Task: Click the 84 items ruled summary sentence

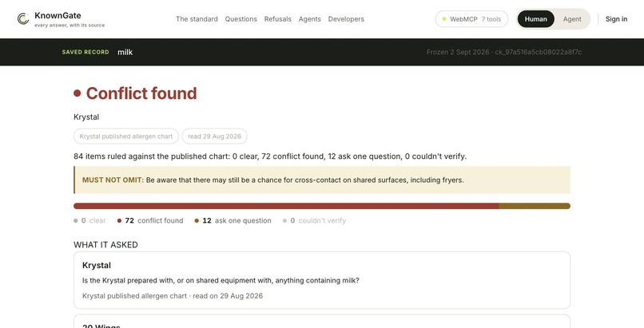Action: click(270, 156)
